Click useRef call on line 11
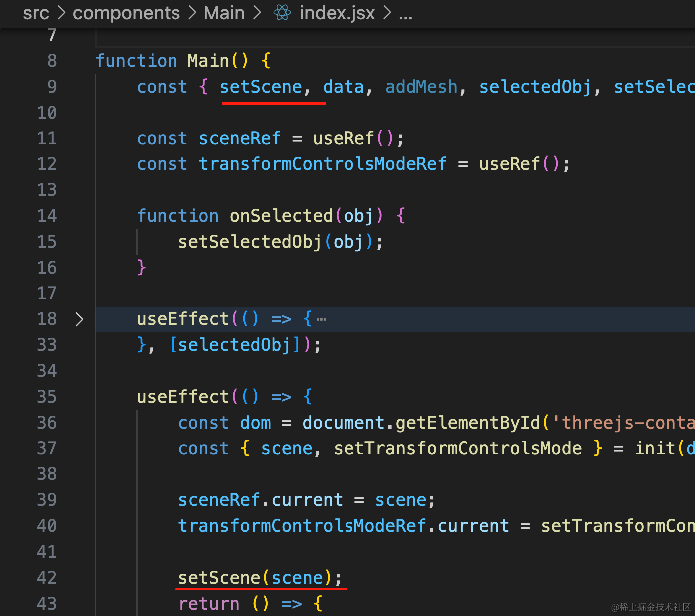The width and height of the screenshot is (695, 616). [x=344, y=138]
